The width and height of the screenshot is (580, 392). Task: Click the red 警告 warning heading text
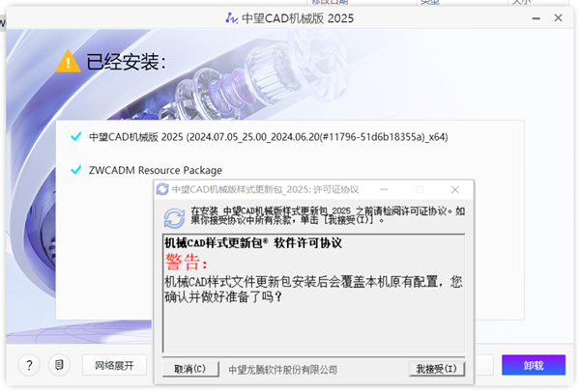pos(186,263)
